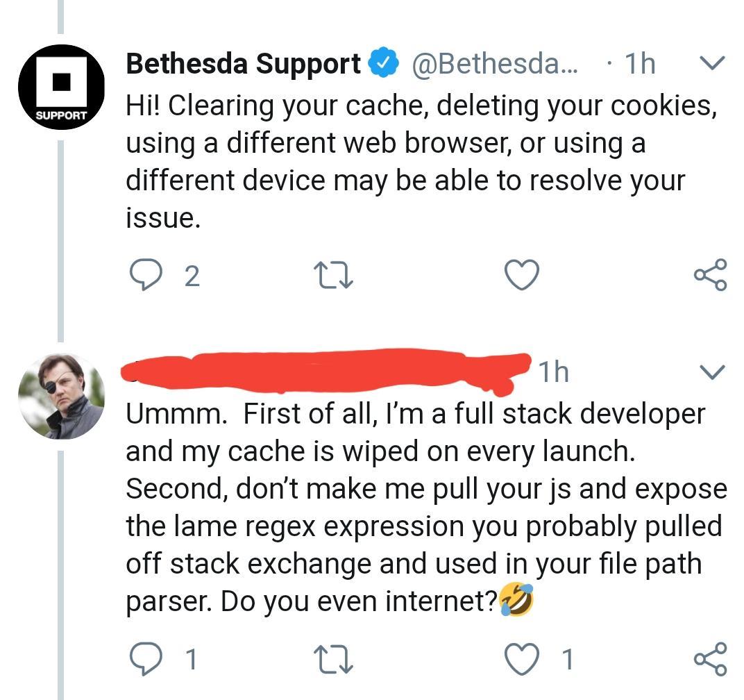The image size is (744, 700).
Task: Open the Bethesda Support tweet options menu
Action: [713, 64]
